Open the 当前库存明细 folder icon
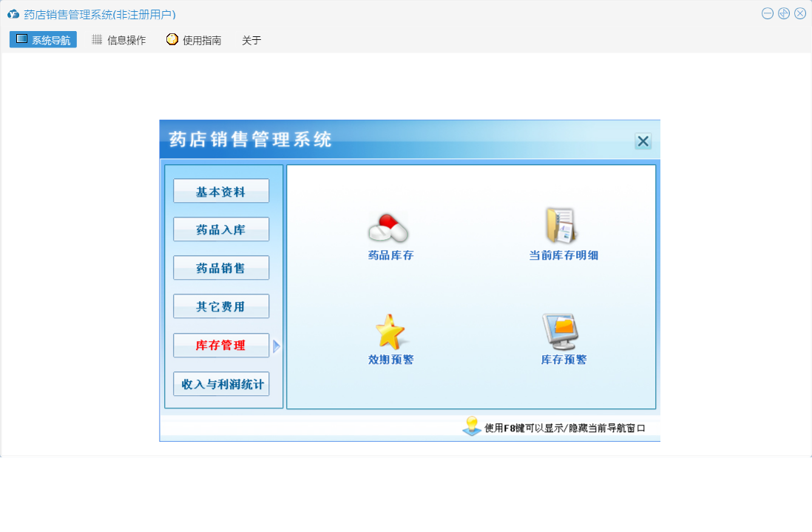 coord(561,226)
